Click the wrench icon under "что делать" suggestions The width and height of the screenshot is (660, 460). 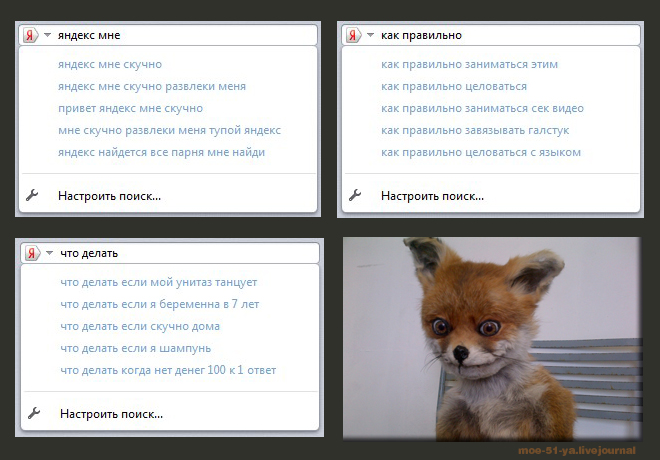point(34,413)
